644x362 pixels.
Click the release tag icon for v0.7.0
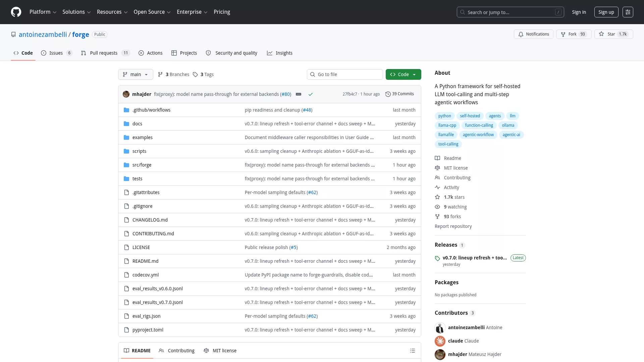coord(437,258)
